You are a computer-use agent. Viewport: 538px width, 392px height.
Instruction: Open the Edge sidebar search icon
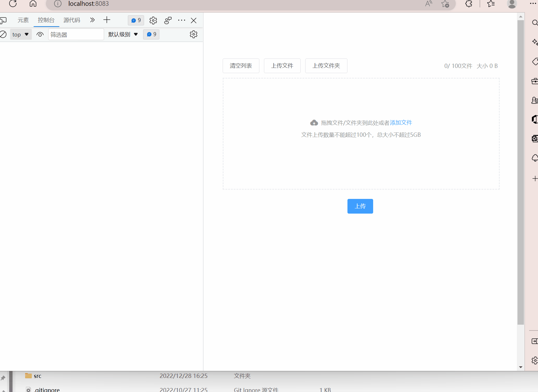(x=535, y=23)
